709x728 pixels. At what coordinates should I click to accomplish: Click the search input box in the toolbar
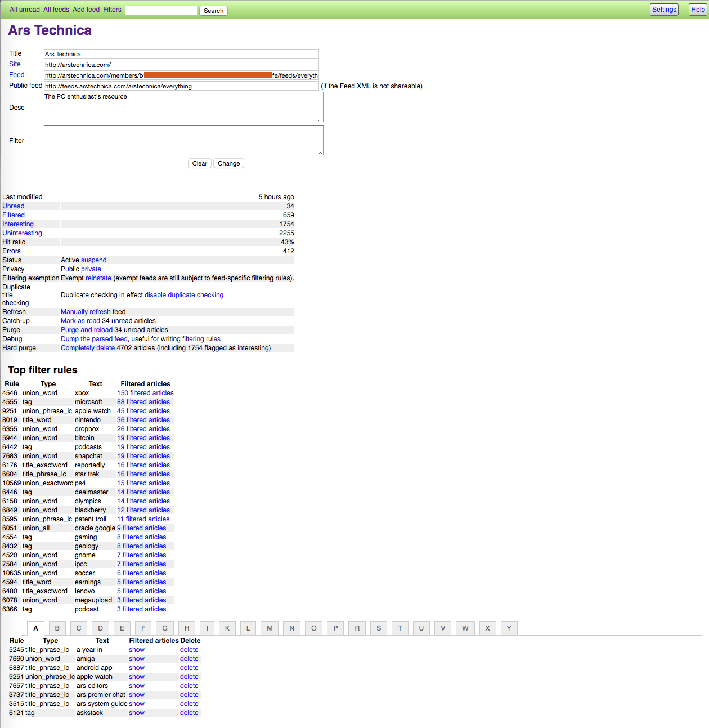(x=161, y=10)
